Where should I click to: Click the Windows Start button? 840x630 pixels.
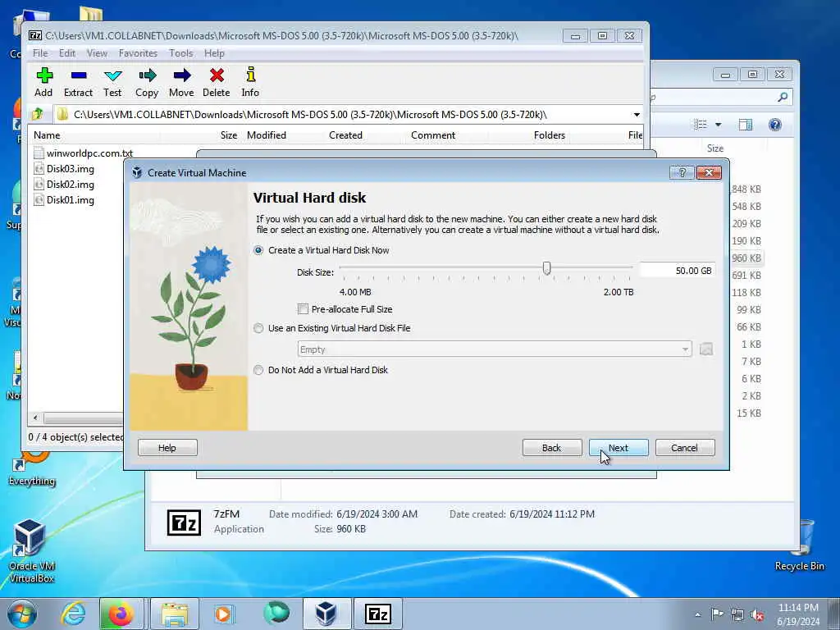coord(22,614)
